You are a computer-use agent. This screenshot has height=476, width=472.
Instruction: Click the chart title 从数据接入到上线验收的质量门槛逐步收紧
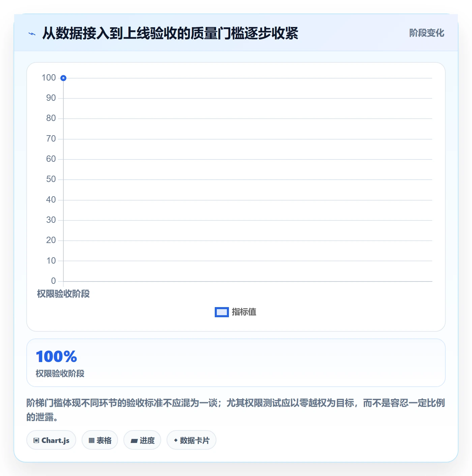(x=170, y=33)
